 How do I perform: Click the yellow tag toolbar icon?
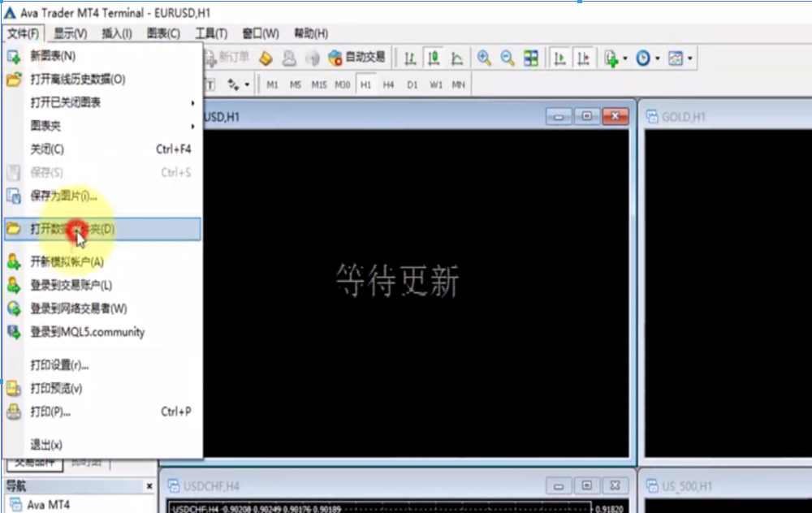click(266, 58)
